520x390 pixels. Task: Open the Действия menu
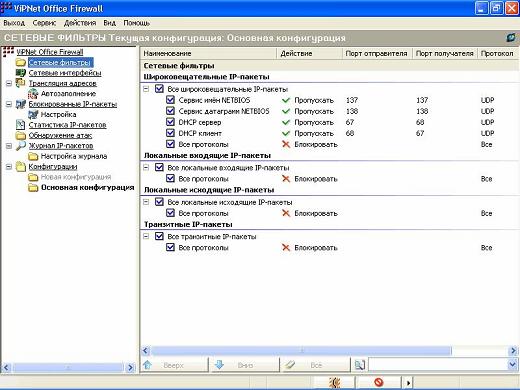point(80,23)
